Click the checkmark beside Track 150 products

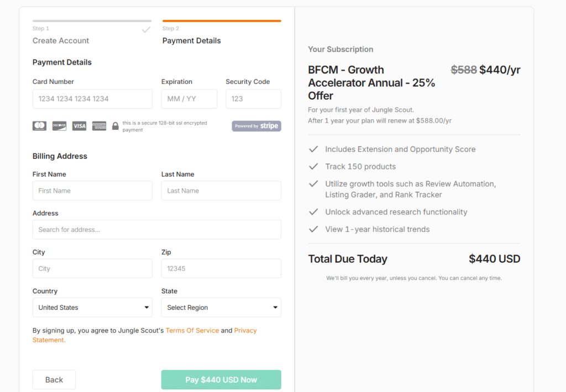point(314,167)
